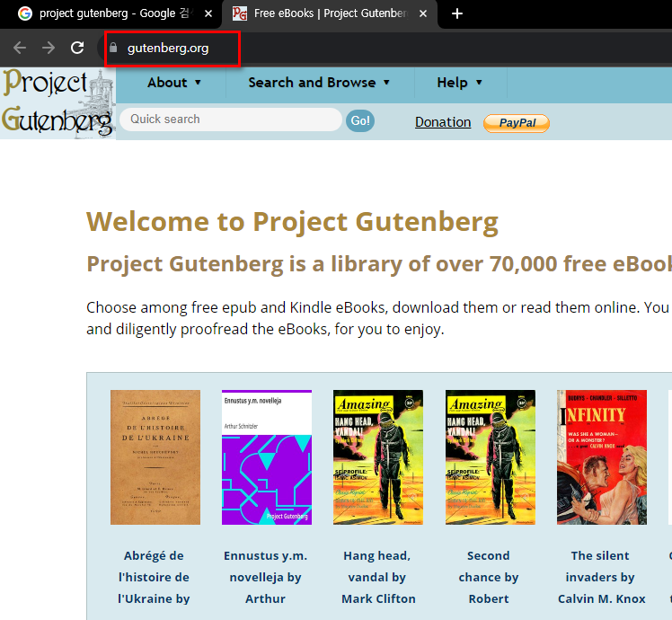The image size is (672, 620).
Task: Select the Free eBooks Project Gutenberg tab
Action: point(330,13)
